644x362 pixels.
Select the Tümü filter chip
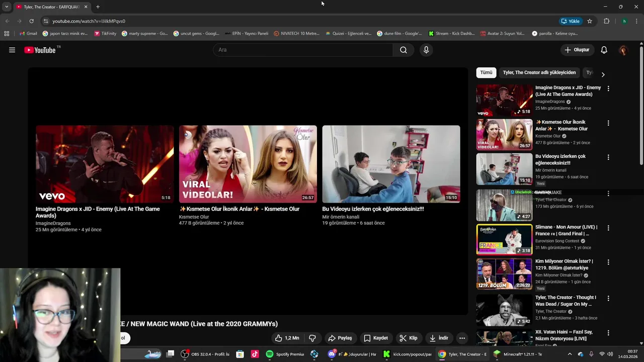[x=486, y=72]
